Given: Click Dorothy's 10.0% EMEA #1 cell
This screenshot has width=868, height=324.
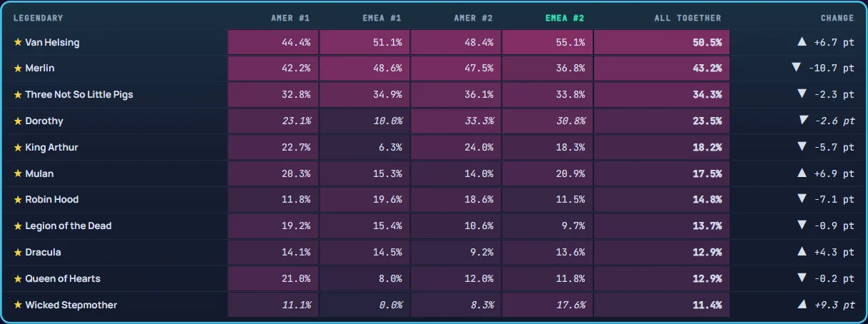Looking at the screenshot, I should tap(364, 121).
